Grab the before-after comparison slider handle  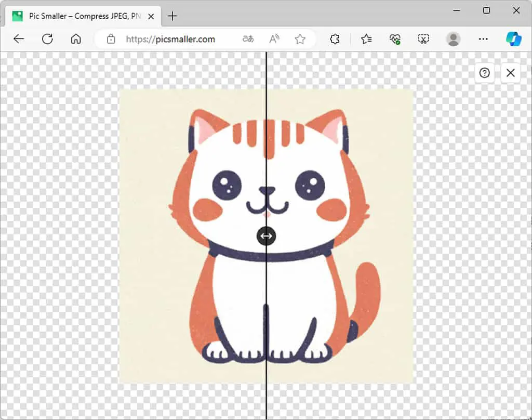(x=267, y=236)
